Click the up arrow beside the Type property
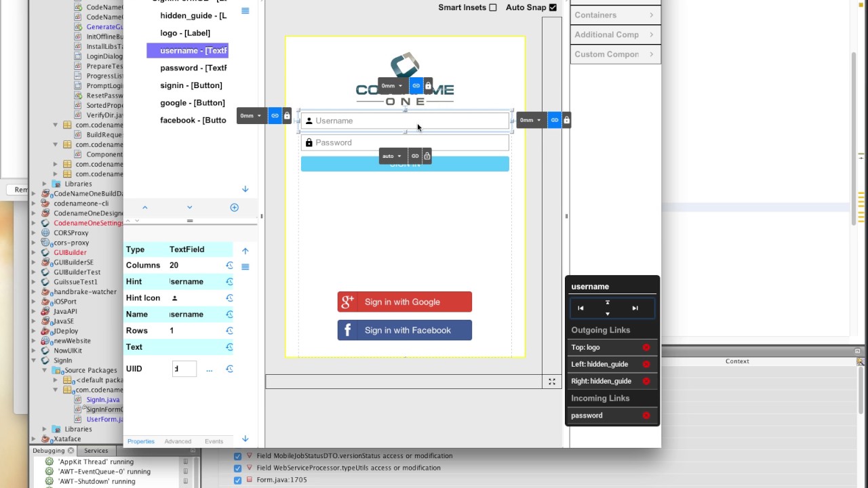The image size is (868, 488). (245, 251)
